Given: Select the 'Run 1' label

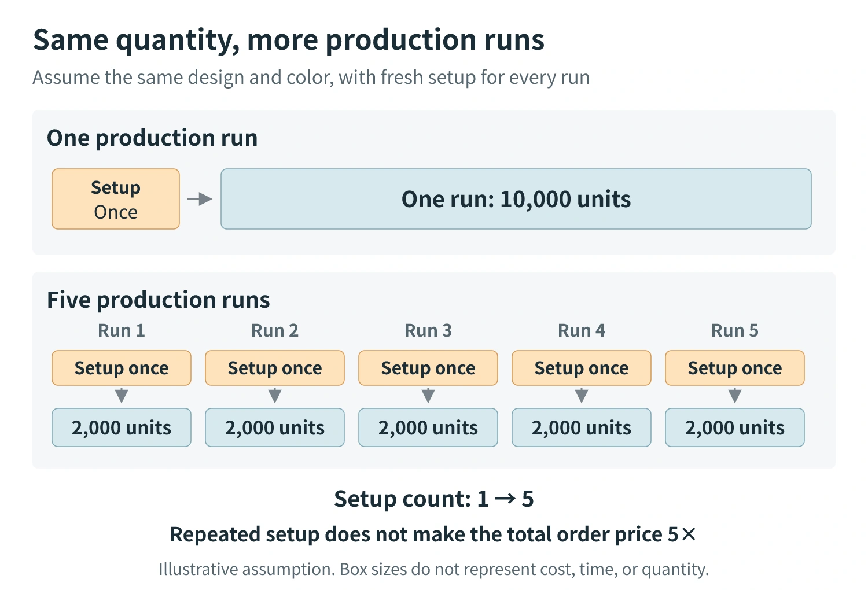Looking at the screenshot, I should pyautogui.click(x=122, y=331).
